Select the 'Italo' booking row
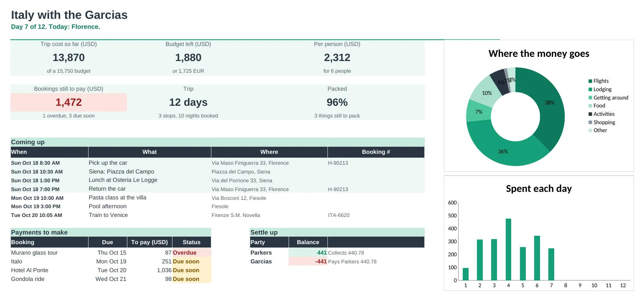The image size is (644, 301). 111,262
